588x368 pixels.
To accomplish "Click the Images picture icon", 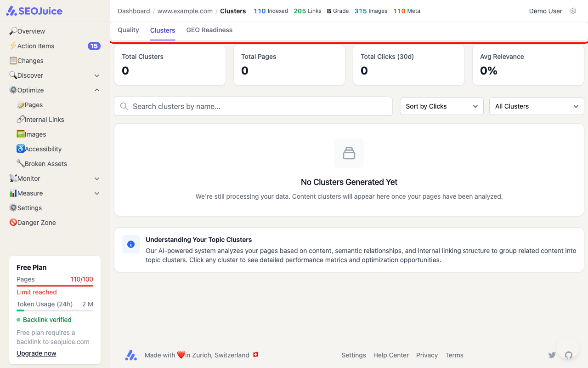I will 20,134.
